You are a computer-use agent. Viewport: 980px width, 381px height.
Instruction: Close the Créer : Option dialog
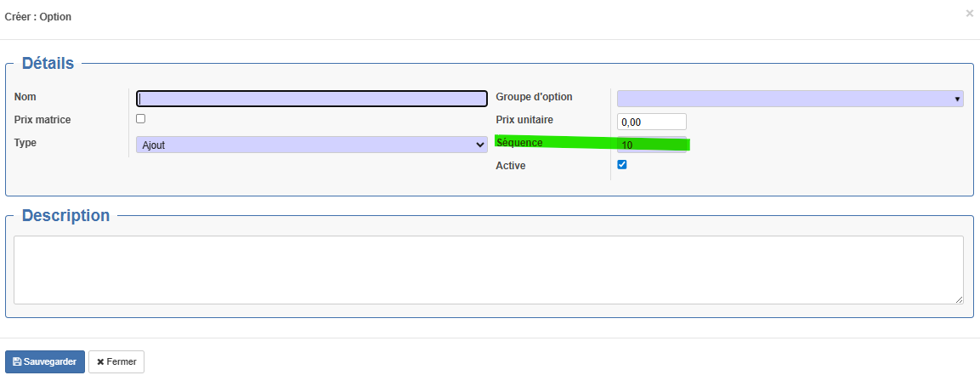(x=969, y=14)
